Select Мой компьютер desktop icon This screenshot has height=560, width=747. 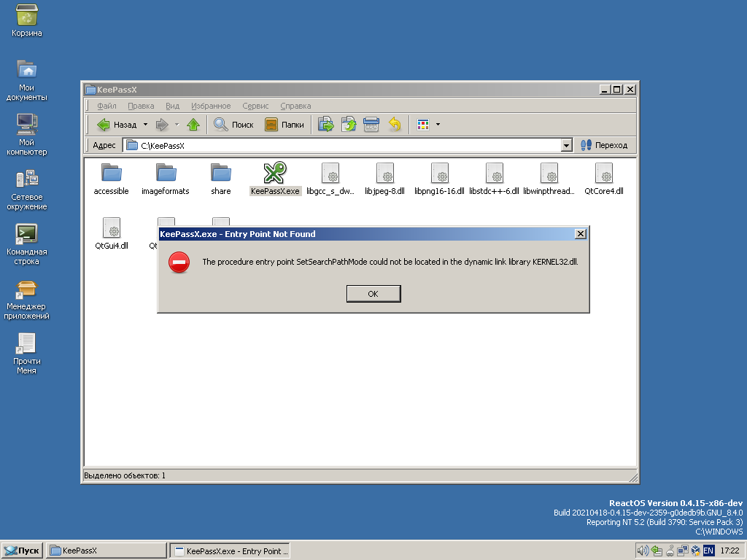pyautogui.click(x=27, y=134)
